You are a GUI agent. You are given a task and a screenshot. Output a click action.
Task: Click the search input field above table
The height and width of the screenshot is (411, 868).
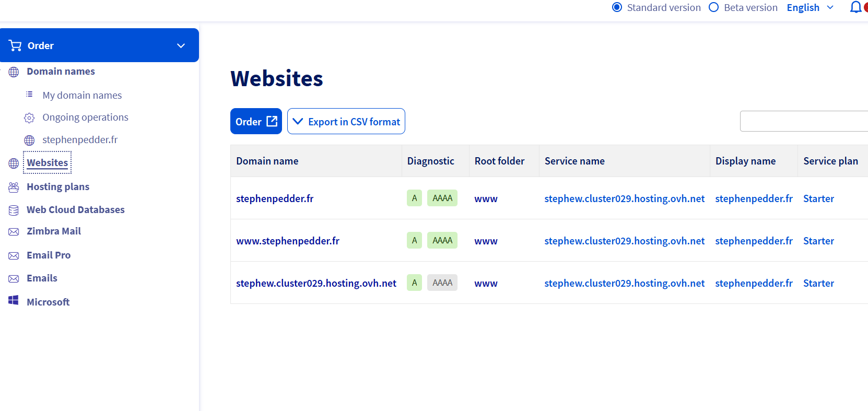click(x=803, y=121)
